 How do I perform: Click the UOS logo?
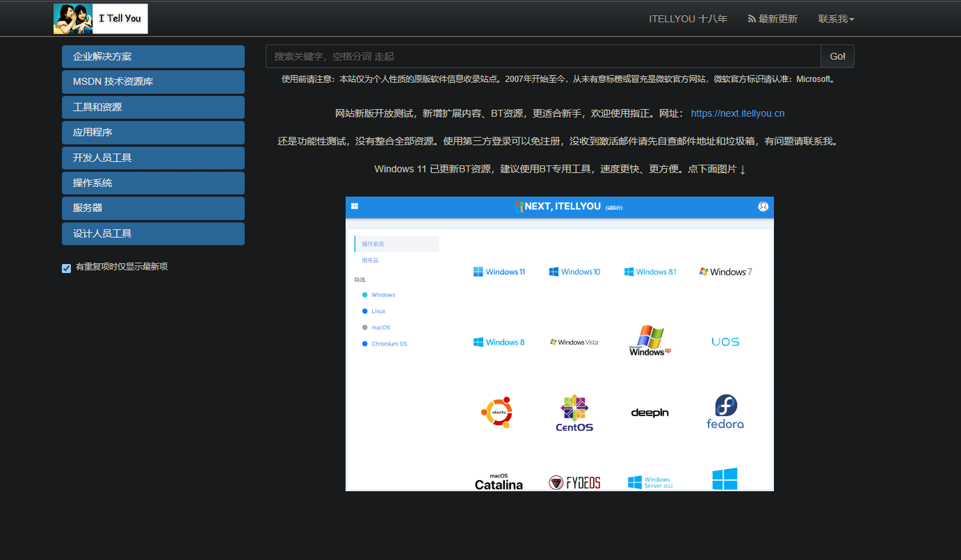coord(725,340)
